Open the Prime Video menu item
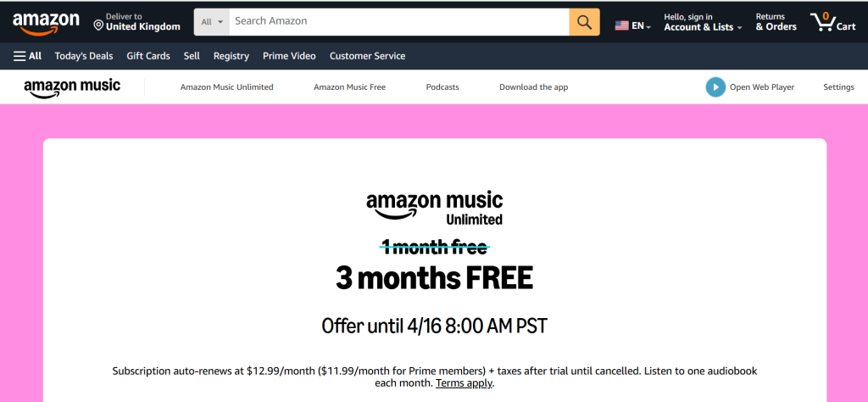The height and width of the screenshot is (402, 868). 289,56
